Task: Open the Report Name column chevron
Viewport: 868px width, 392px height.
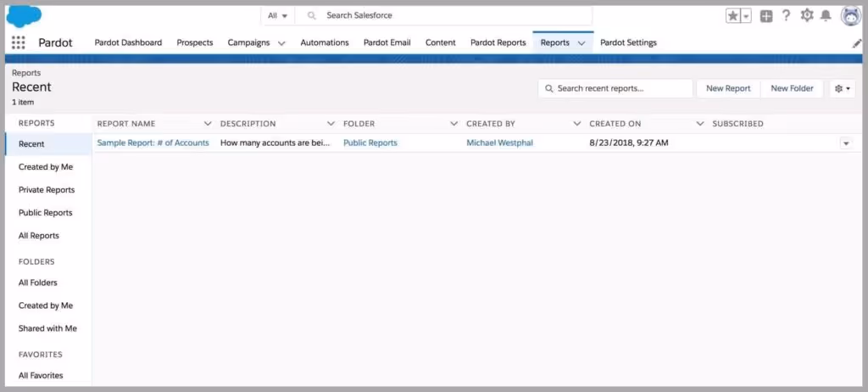Action: (208, 124)
